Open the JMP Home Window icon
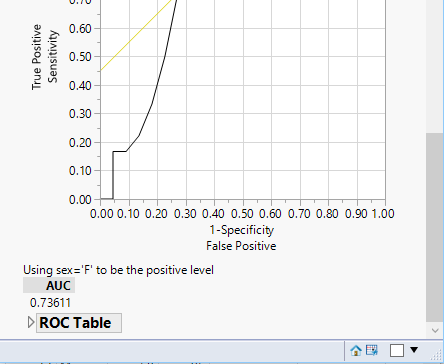Screen dimensions: 444x364 (356, 350)
